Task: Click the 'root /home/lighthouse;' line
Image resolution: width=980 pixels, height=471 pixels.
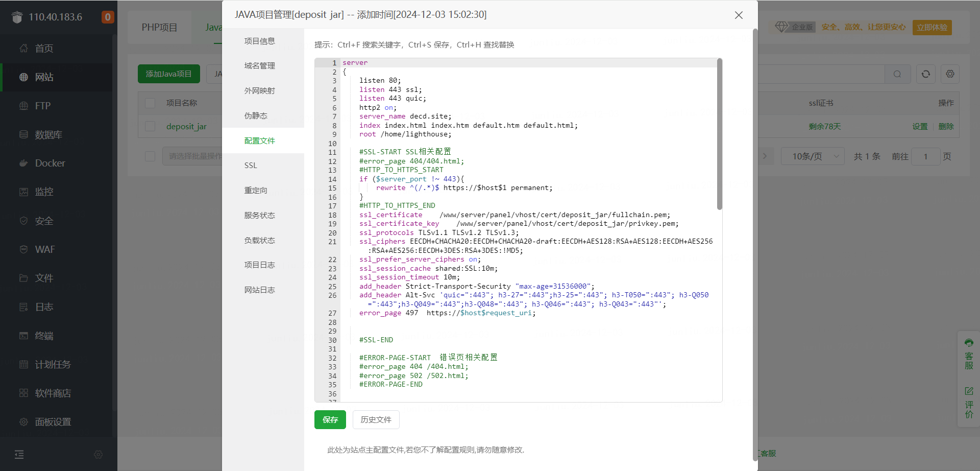Action: pos(405,134)
